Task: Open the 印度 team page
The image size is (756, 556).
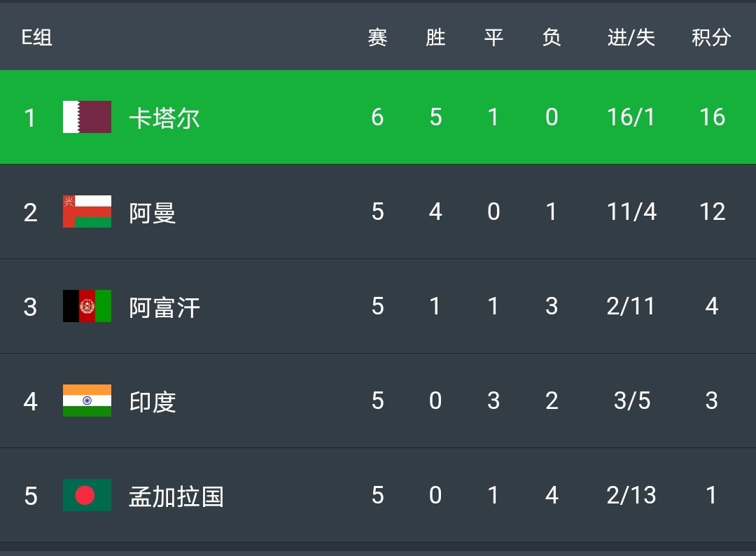Action: point(152,401)
